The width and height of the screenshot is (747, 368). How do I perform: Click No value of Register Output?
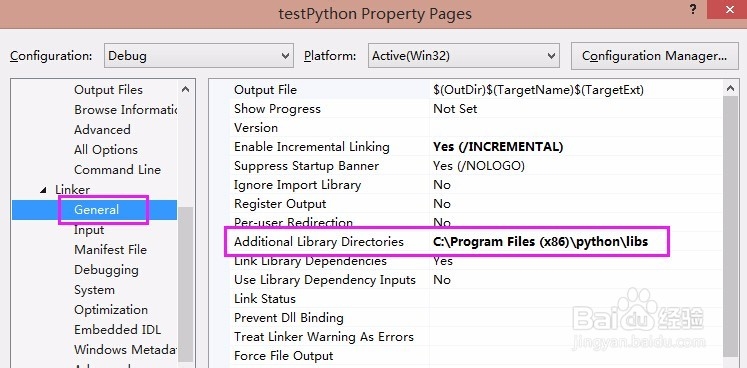click(x=442, y=204)
